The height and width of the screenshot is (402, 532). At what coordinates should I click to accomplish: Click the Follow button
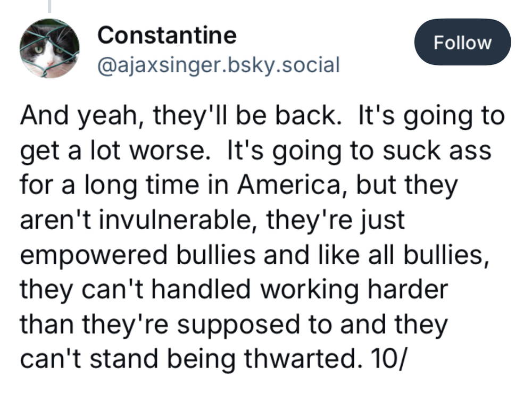coord(462,43)
